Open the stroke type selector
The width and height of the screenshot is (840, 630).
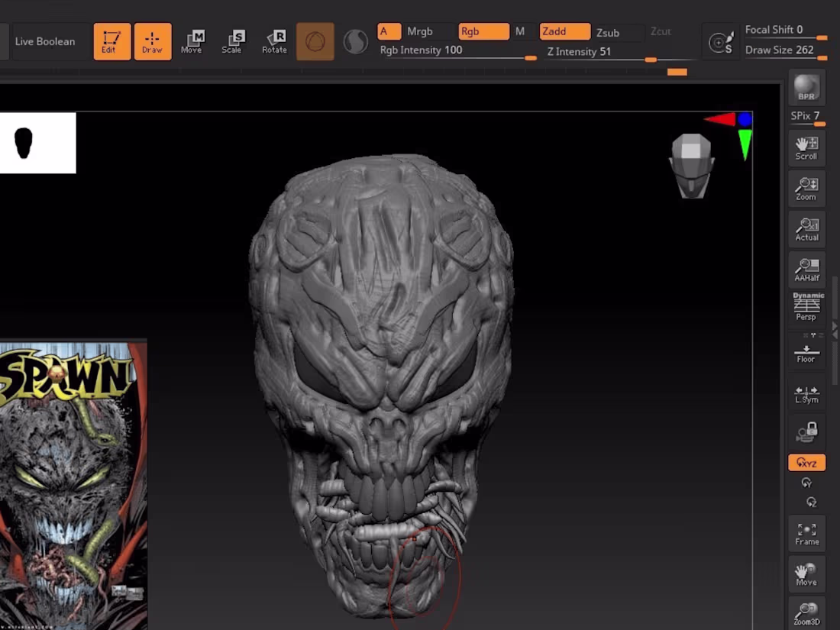[355, 41]
